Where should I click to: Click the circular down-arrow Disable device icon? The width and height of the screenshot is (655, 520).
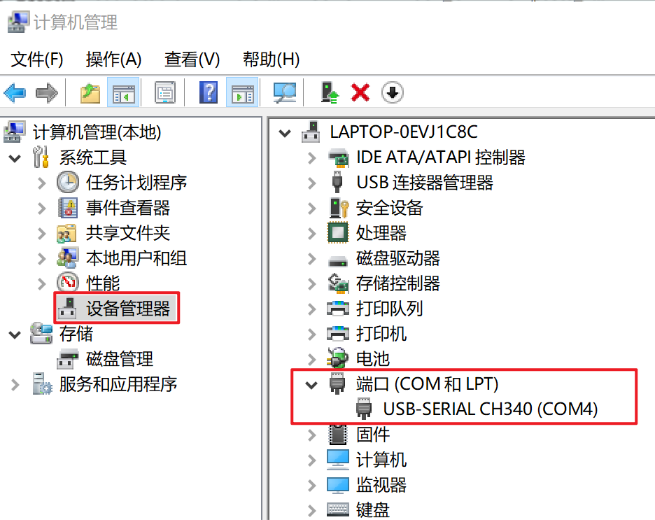pos(392,92)
